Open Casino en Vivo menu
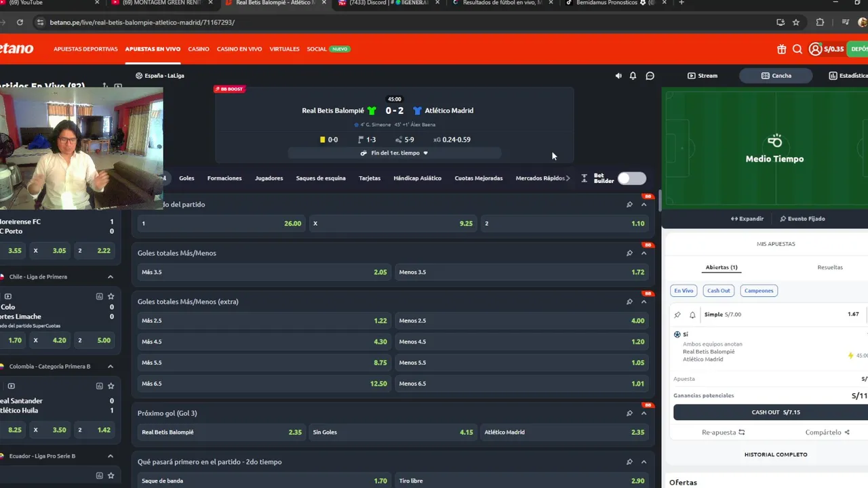868x488 pixels. click(239, 49)
